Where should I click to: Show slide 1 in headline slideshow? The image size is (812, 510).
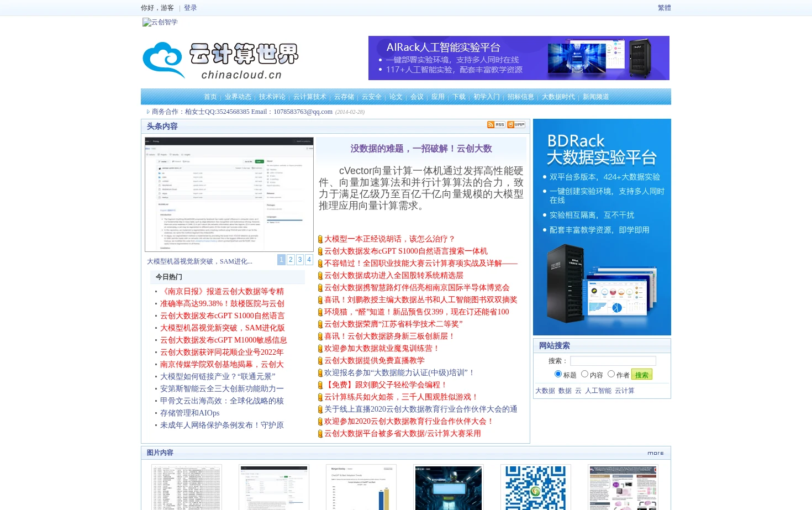282,260
